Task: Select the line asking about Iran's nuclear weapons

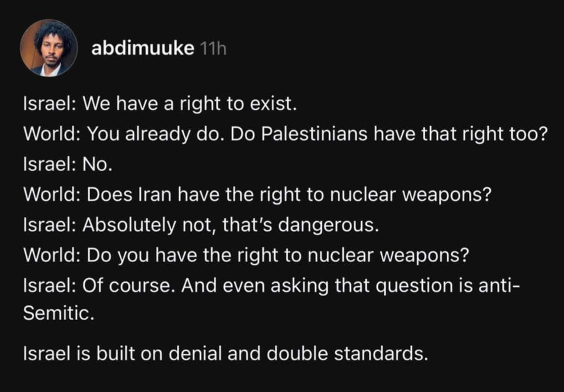Action: pos(257,195)
